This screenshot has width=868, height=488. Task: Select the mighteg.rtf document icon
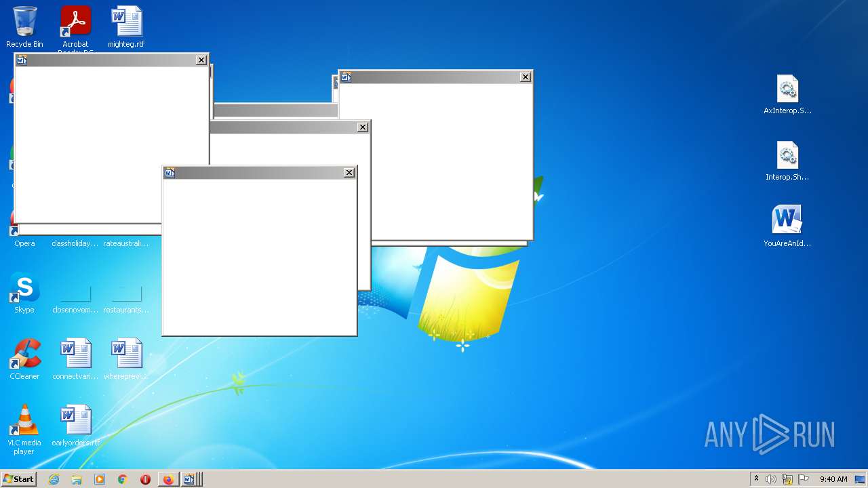[126, 27]
